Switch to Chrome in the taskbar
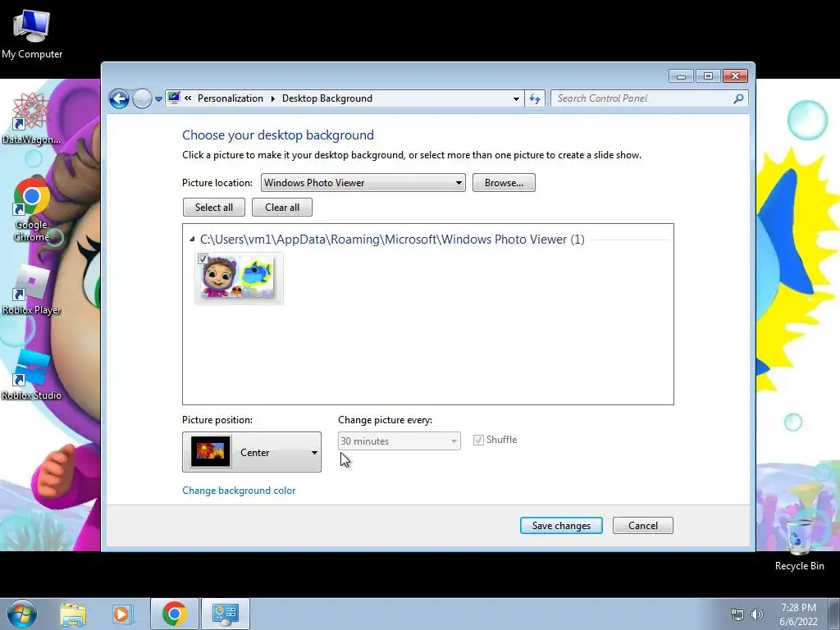This screenshot has height=630, width=840. 174,614
